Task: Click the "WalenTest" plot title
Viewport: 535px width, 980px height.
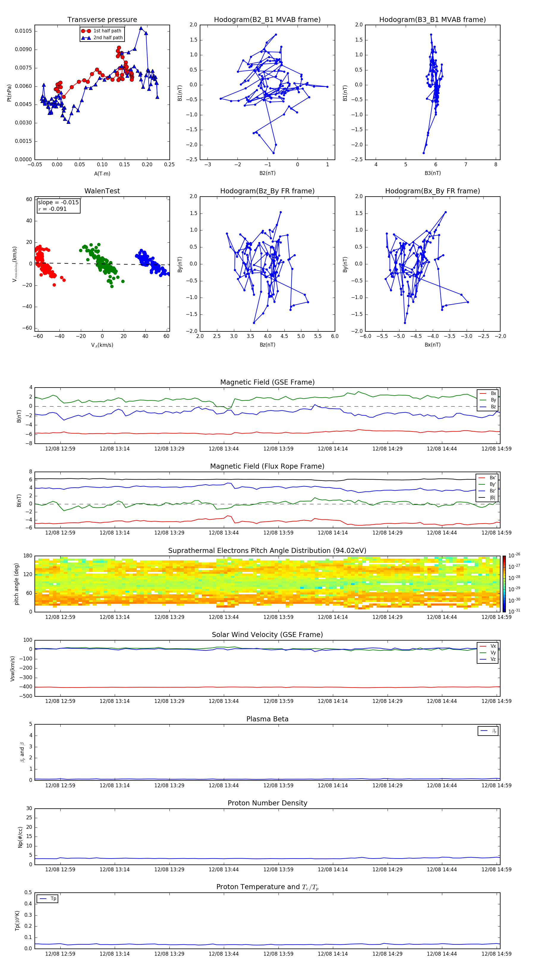Action: click(102, 191)
